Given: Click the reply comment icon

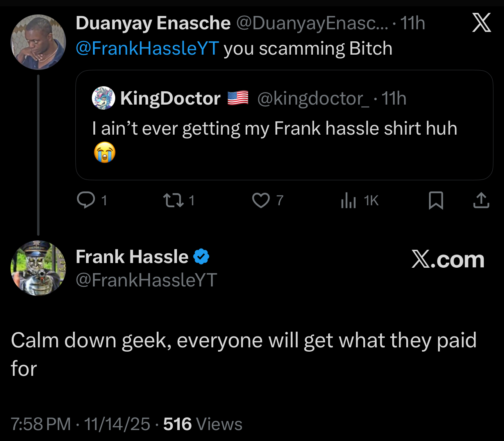Looking at the screenshot, I should click(x=86, y=200).
